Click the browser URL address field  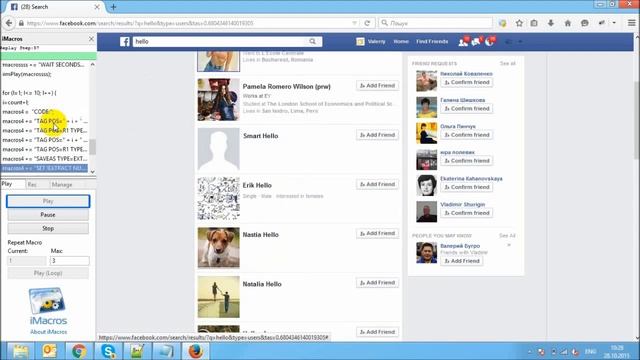188,23
